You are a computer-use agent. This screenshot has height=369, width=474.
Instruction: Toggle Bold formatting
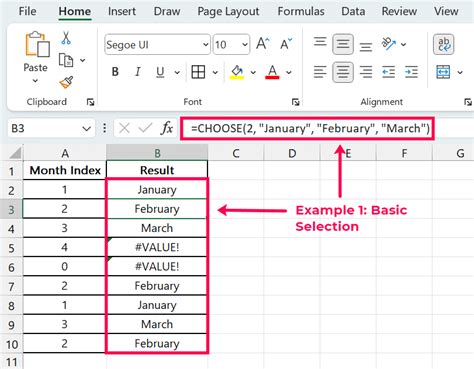tap(115, 72)
